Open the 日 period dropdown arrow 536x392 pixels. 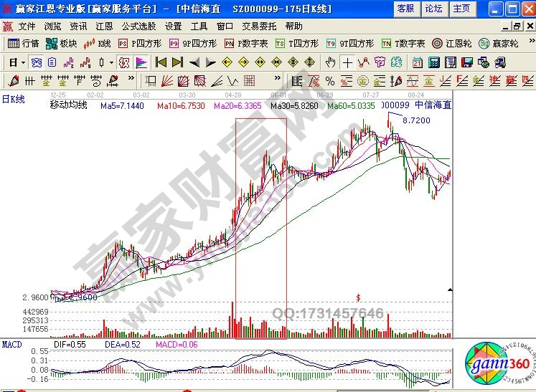[23, 62]
